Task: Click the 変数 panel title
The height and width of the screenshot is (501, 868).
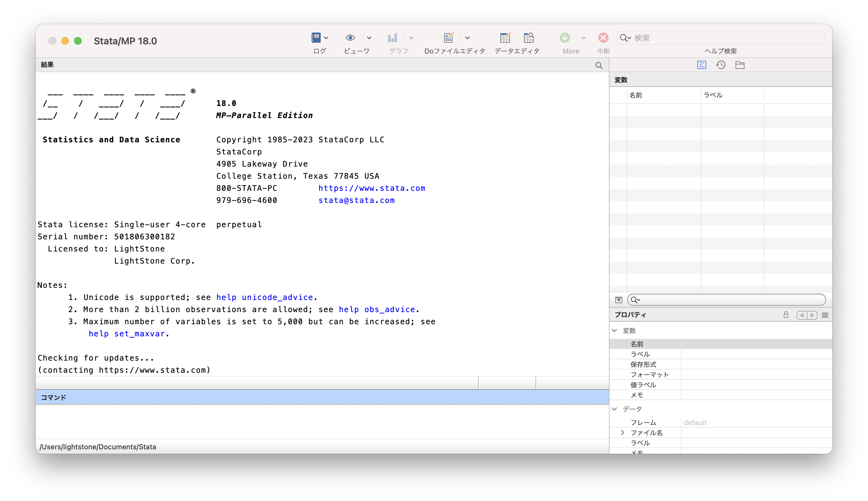Action: (621, 80)
